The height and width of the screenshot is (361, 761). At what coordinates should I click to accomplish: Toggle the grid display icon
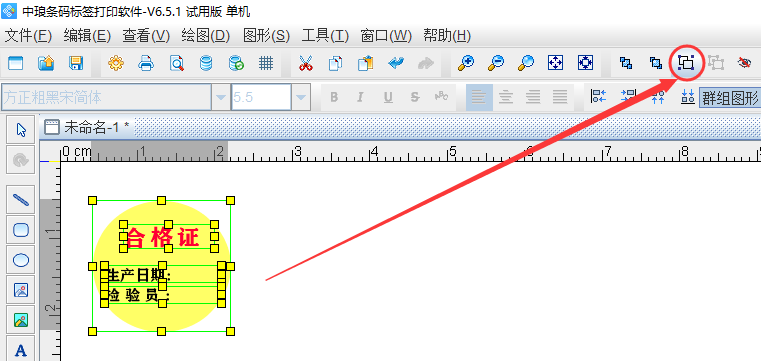coord(266,63)
